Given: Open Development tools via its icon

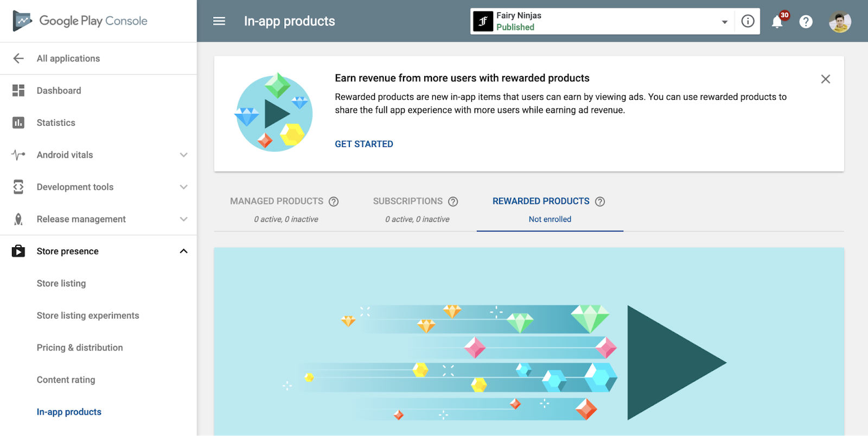Looking at the screenshot, I should pos(18,187).
